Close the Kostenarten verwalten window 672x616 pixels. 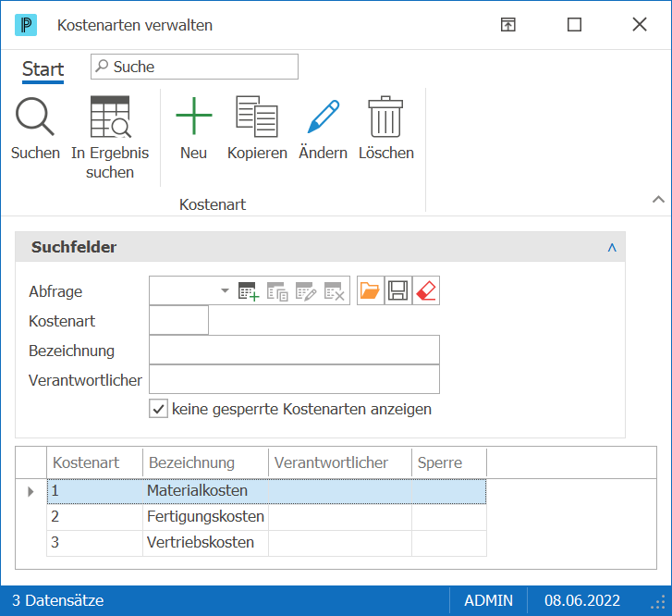coord(640,24)
